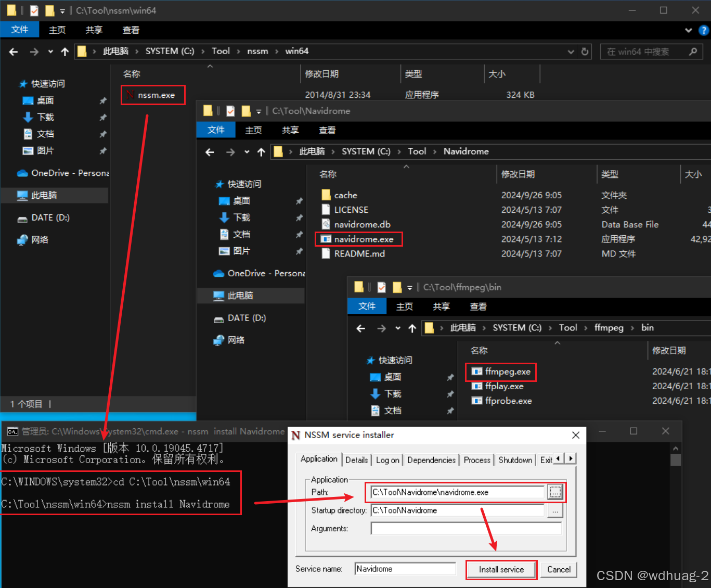Expand the chevron after Tool in win64 breadcrumb
This screenshot has width=711, height=588.
[x=238, y=52]
